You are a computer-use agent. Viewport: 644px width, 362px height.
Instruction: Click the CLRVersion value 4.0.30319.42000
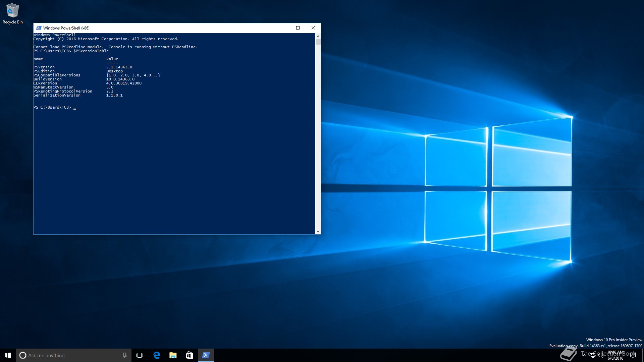point(124,83)
